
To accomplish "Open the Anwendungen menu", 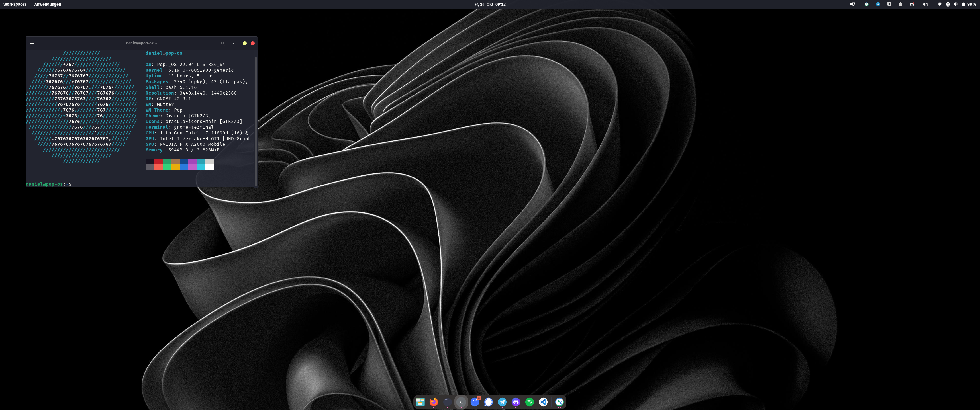I will pyautogui.click(x=48, y=4).
